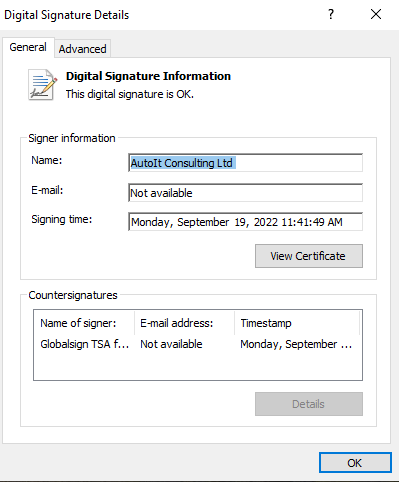
Task: Click the grayed-out Details button
Action: coord(309,404)
